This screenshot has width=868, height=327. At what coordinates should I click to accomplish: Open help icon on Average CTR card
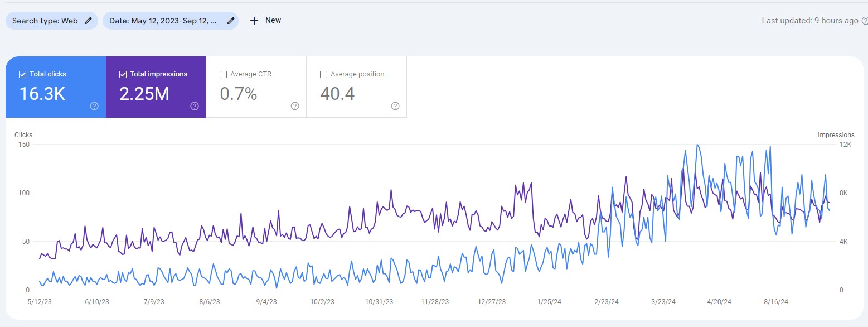[295, 106]
